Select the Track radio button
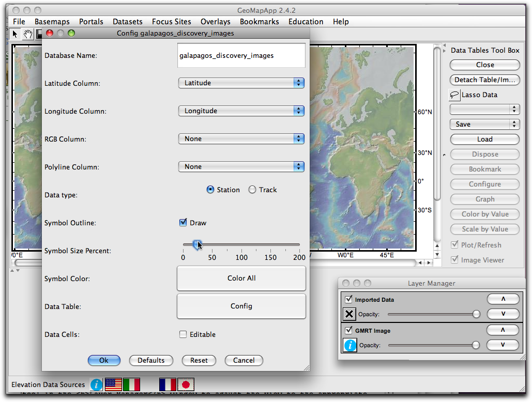This screenshot has width=532, height=402. 253,190
